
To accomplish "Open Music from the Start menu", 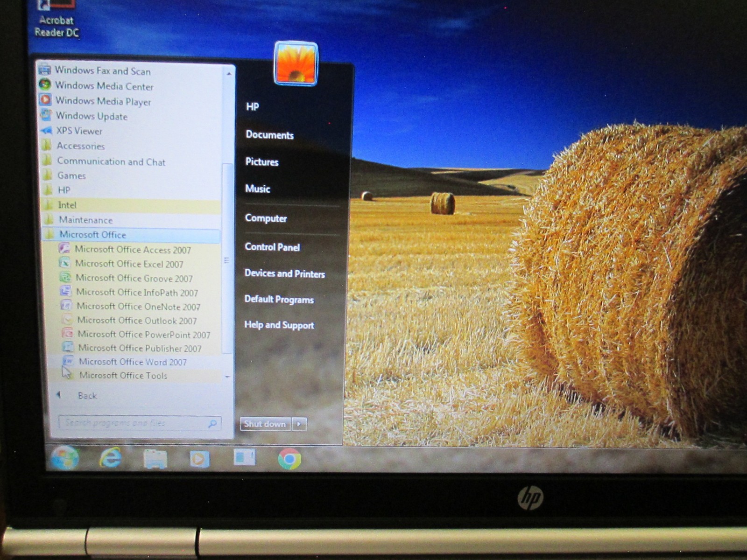I will [258, 189].
